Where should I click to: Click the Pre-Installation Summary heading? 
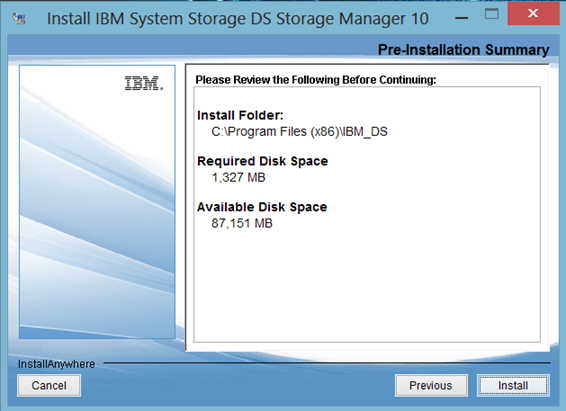point(463,50)
